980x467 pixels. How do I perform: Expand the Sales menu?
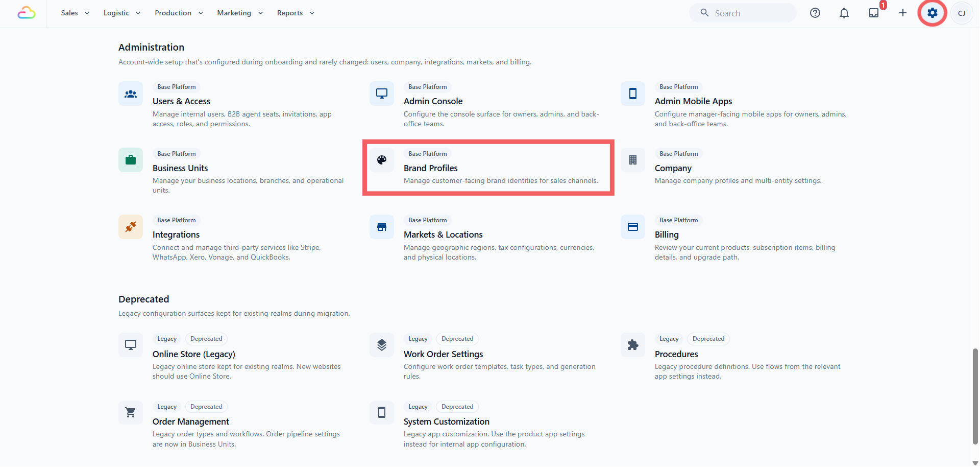[x=75, y=13]
